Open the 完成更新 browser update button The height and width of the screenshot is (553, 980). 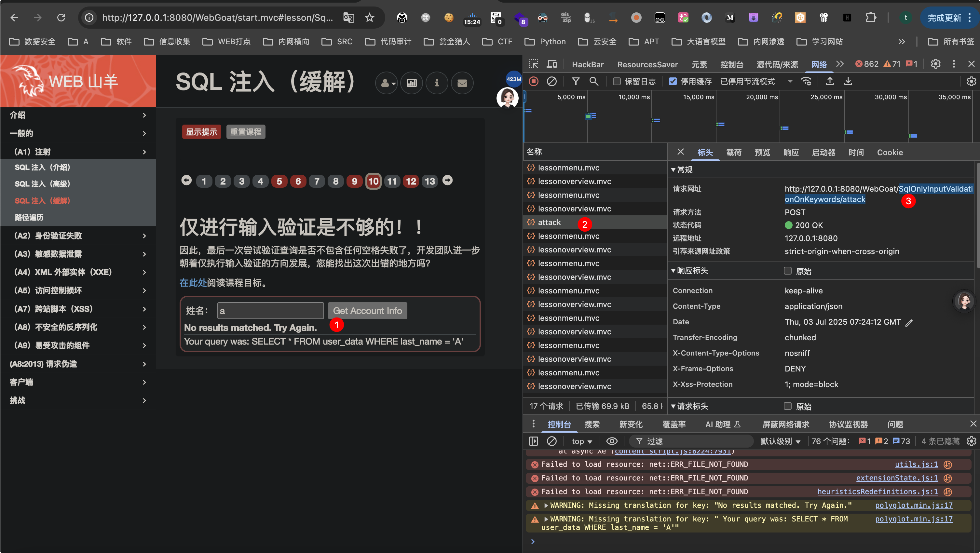[x=949, y=18]
